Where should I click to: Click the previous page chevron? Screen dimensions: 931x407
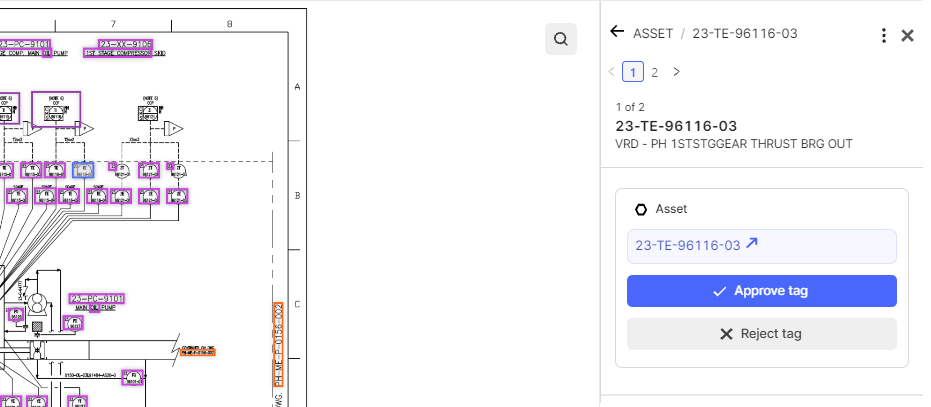612,72
